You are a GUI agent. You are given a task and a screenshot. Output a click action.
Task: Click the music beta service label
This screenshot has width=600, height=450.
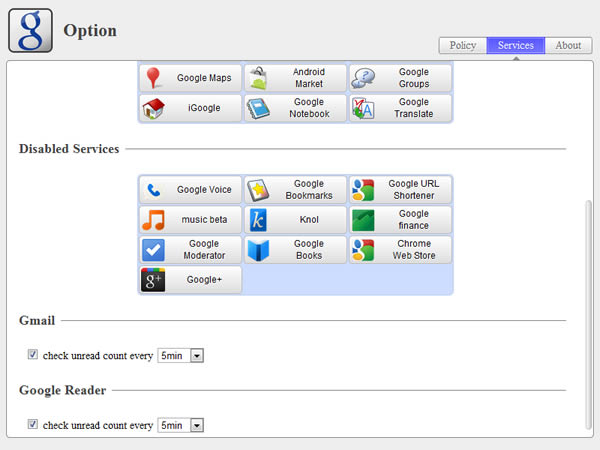[204, 220]
